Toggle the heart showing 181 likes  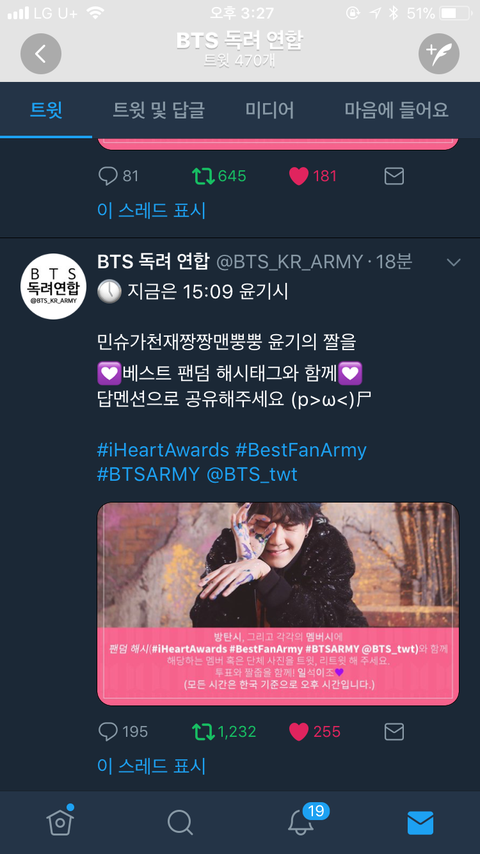coord(299,176)
